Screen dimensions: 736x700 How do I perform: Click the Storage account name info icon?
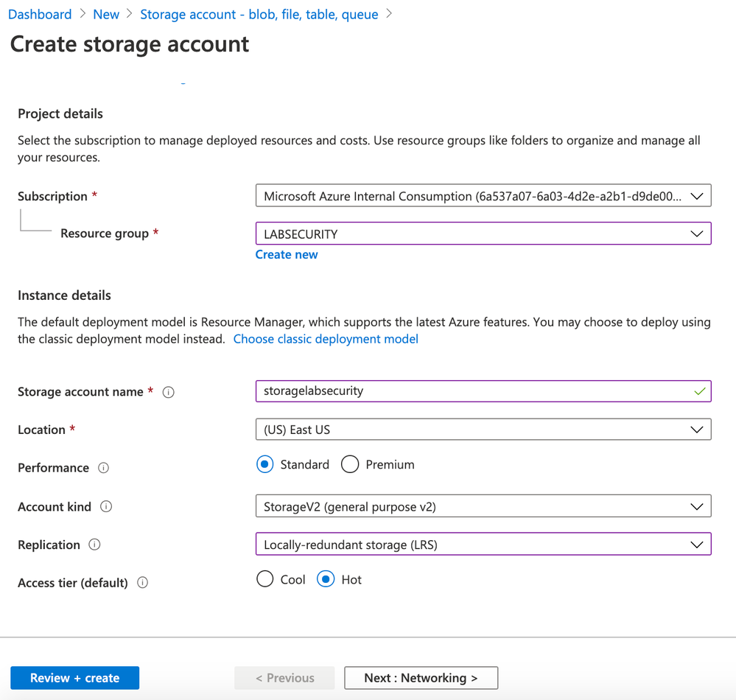coord(168,392)
